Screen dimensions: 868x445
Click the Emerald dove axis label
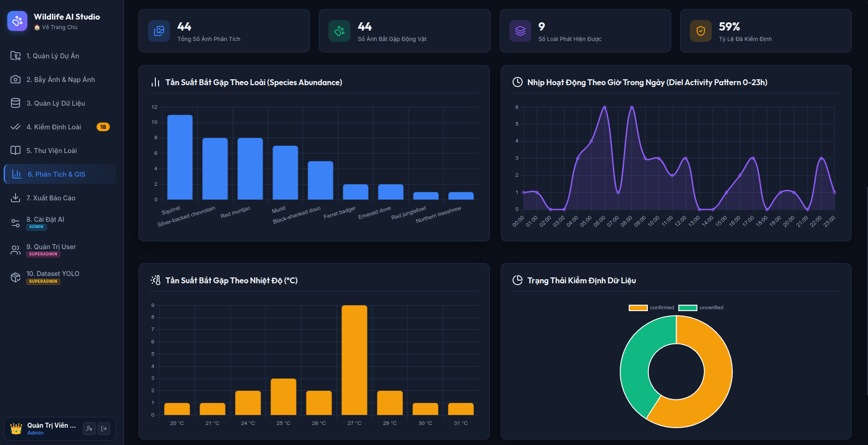click(x=375, y=212)
